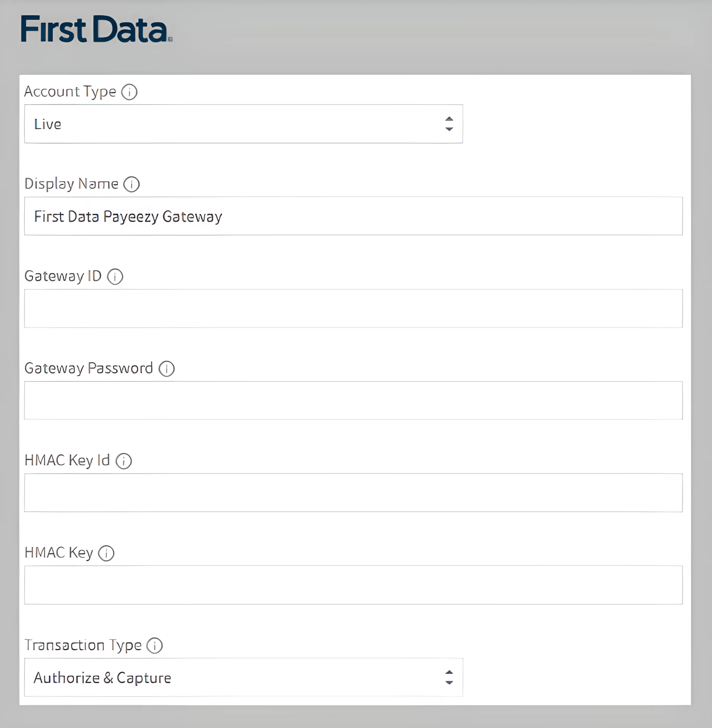Viewport: 712px width, 728px height.
Task: Select Live from Account Type dropdown
Action: (x=244, y=124)
